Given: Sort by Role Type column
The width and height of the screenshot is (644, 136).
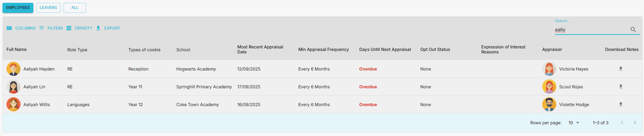Looking at the screenshot, I should point(77,50).
